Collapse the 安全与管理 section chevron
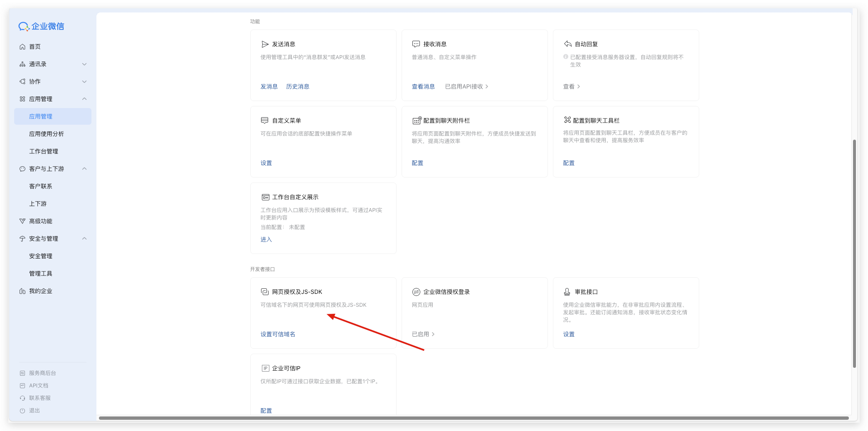This screenshot has height=431, width=868. click(x=84, y=239)
